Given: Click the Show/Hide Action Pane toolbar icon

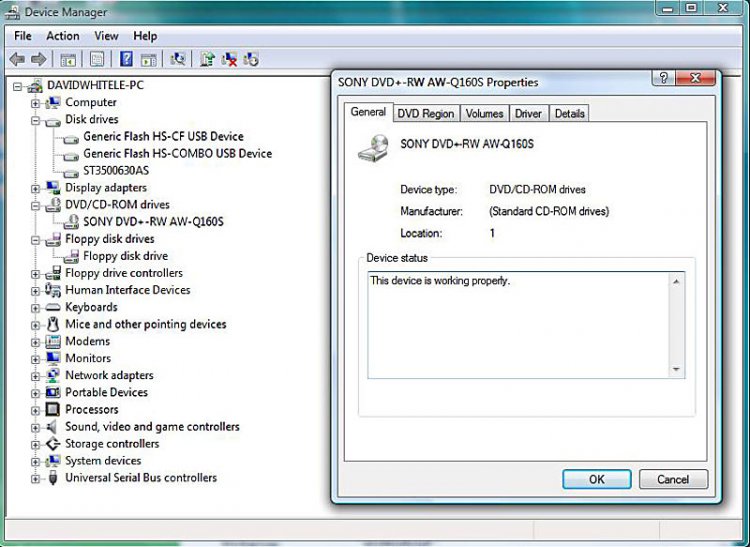Looking at the screenshot, I should [149, 59].
